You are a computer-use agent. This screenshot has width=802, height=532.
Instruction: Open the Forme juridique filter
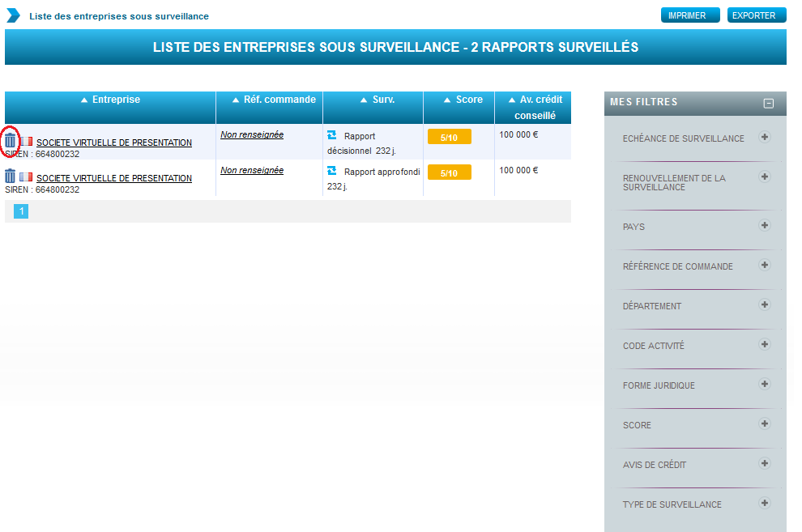(764, 384)
